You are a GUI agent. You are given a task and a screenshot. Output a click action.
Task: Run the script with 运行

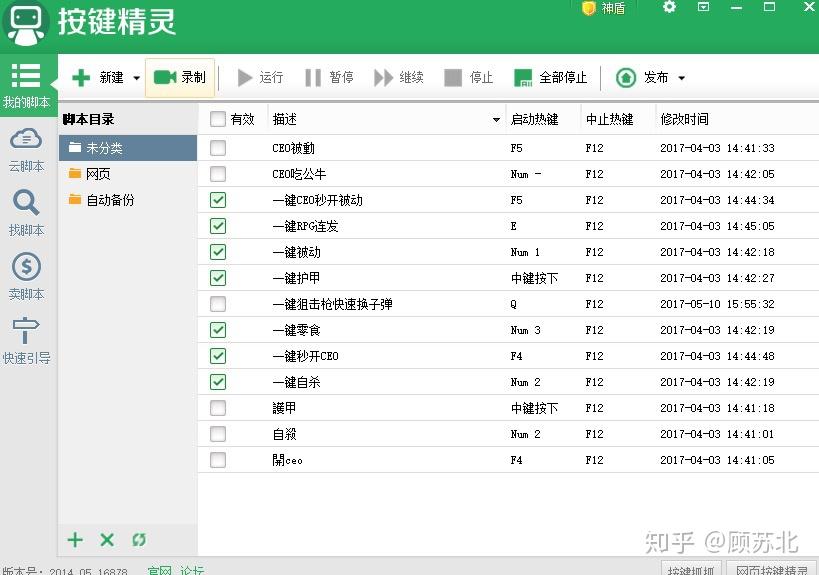pyautogui.click(x=260, y=78)
